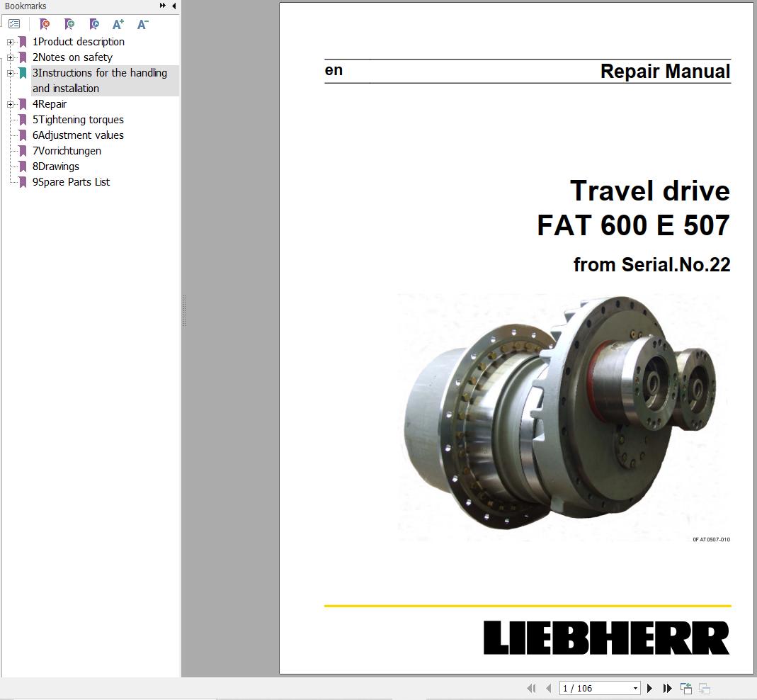Expand the 1Product description bookmark
Image resolution: width=757 pixels, height=700 pixels.
(10, 42)
